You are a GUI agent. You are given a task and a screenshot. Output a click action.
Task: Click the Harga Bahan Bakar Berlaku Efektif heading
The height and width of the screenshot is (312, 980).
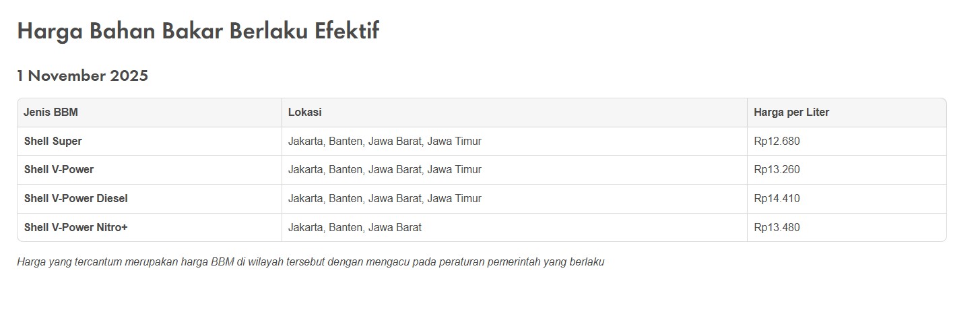(198, 31)
